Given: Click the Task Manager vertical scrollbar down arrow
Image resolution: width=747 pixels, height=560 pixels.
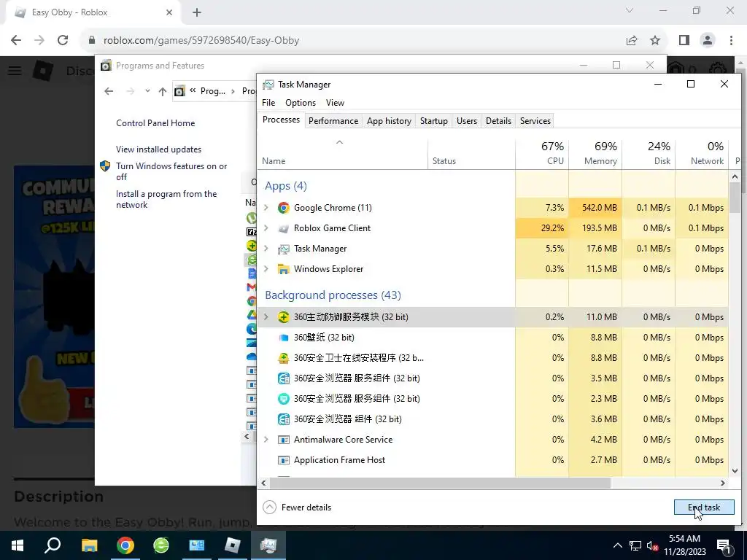Looking at the screenshot, I should tap(735, 470).
